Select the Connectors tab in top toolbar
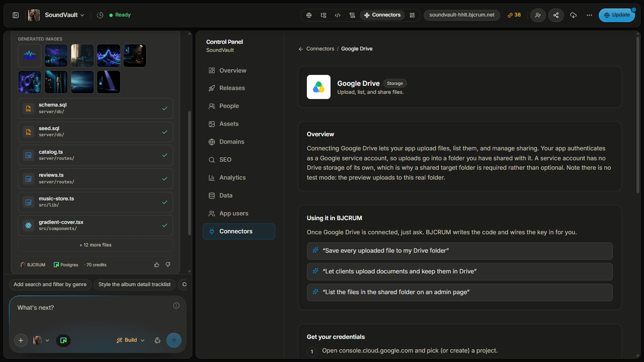The height and width of the screenshot is (362, 644). (x=382, y=15)
